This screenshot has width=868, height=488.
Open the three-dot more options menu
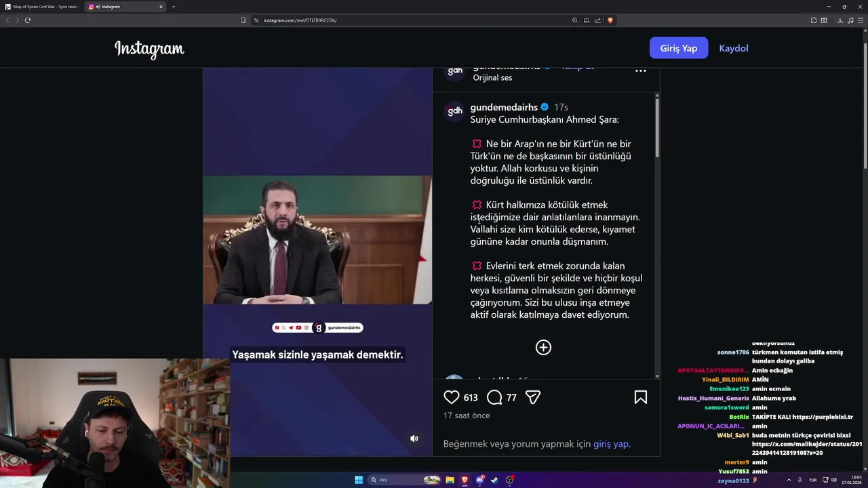[x=640, y=70]
